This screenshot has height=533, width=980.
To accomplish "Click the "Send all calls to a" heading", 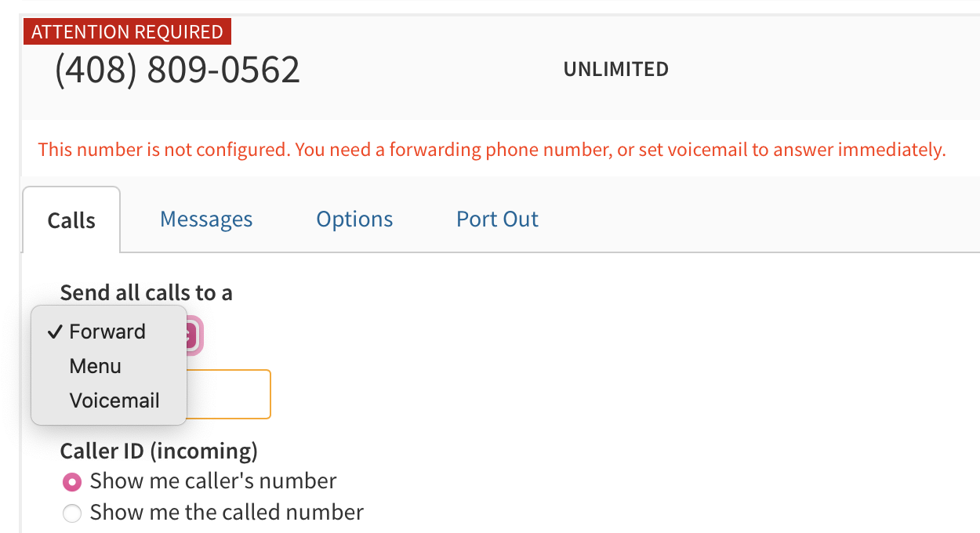I will click(x=146, y=292).
